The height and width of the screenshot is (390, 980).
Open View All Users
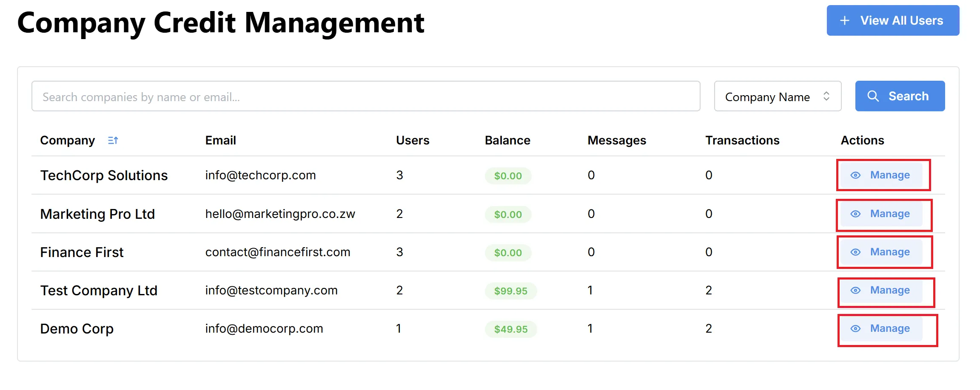[892, 20]
